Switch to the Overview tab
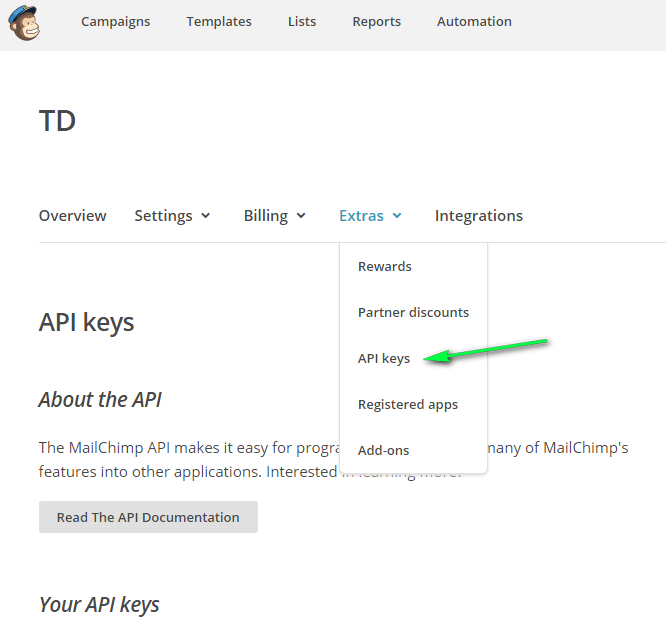 [73, 216]
